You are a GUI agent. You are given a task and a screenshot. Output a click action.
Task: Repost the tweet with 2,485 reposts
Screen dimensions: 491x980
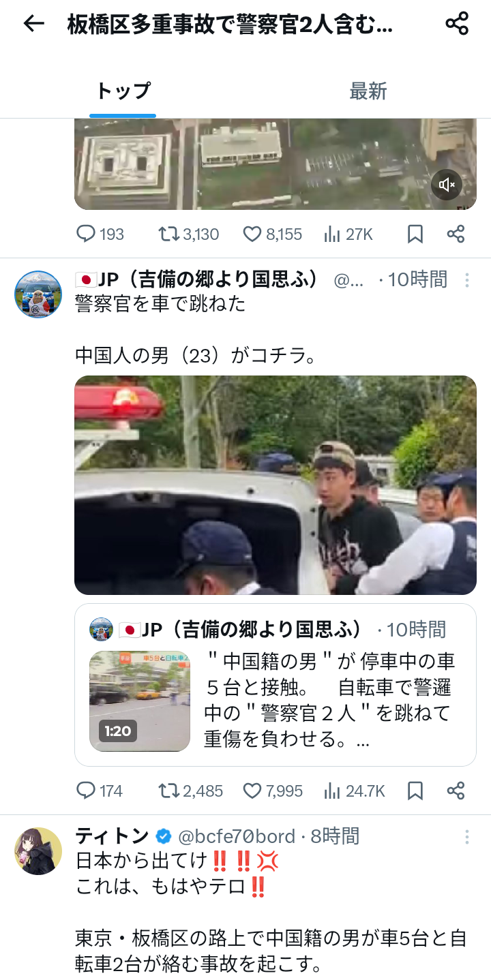(x=190, y=791)
